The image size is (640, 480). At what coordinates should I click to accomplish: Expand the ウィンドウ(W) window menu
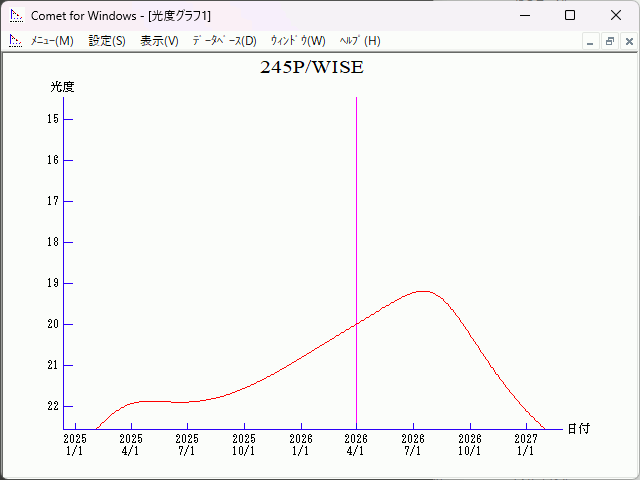click(x=298, y=41)
